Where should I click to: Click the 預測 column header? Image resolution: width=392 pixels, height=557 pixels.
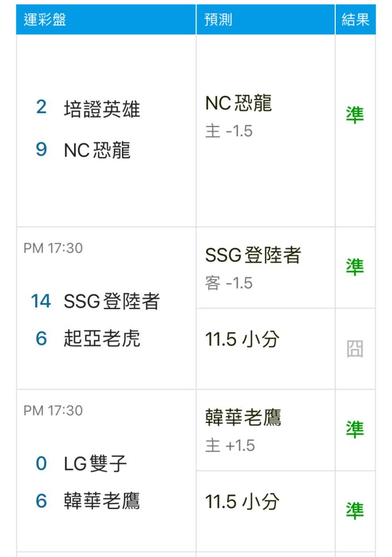pyautogui.click(x=218, y=19)
